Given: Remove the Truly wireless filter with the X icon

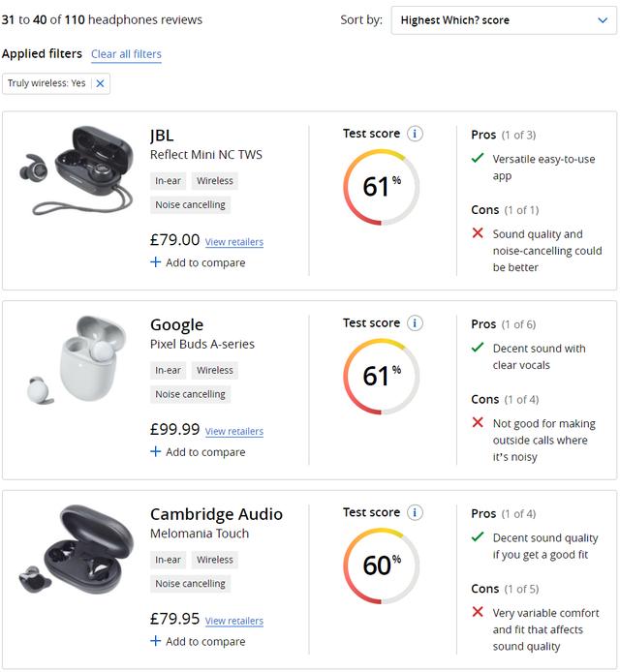Looking at the screenshot, I should coord(101,83).
